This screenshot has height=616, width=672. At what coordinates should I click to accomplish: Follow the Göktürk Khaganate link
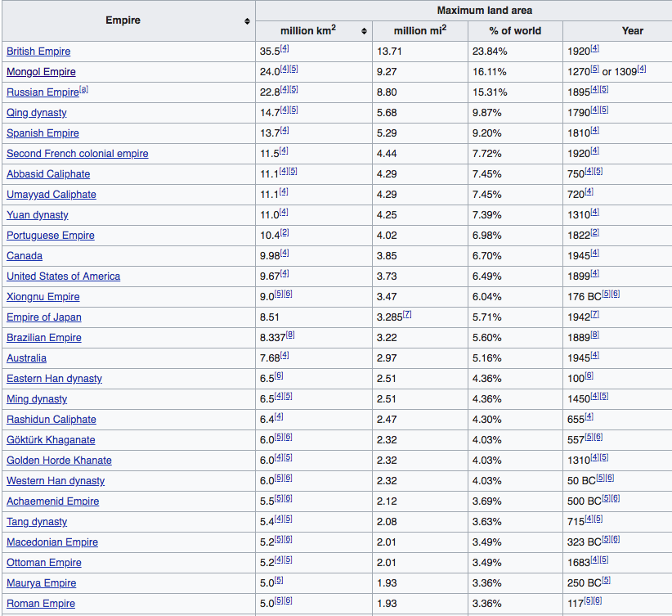(x=51, y=439)
